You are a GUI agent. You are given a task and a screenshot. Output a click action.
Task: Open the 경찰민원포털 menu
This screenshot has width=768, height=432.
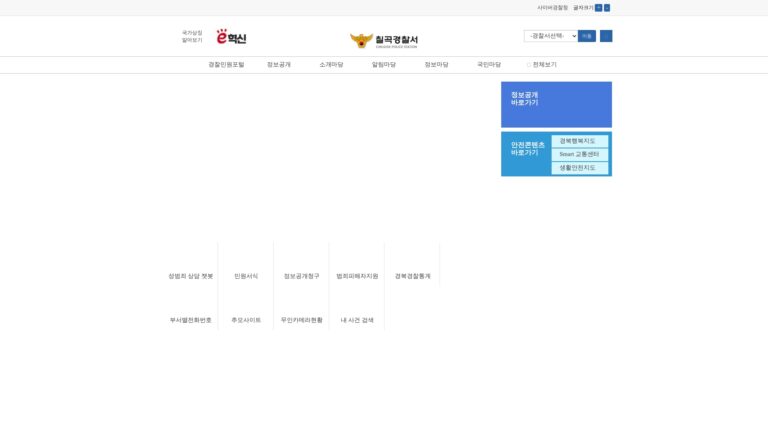pos(226,65)
